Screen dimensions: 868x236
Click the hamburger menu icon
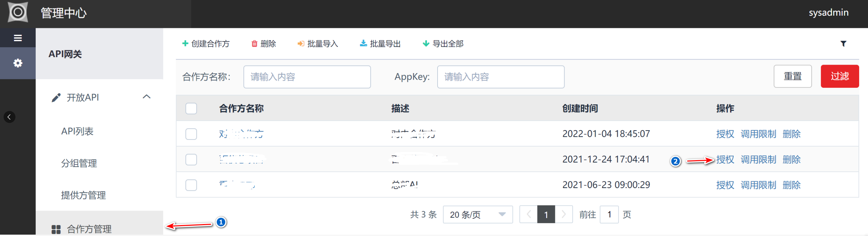point(18,38)
